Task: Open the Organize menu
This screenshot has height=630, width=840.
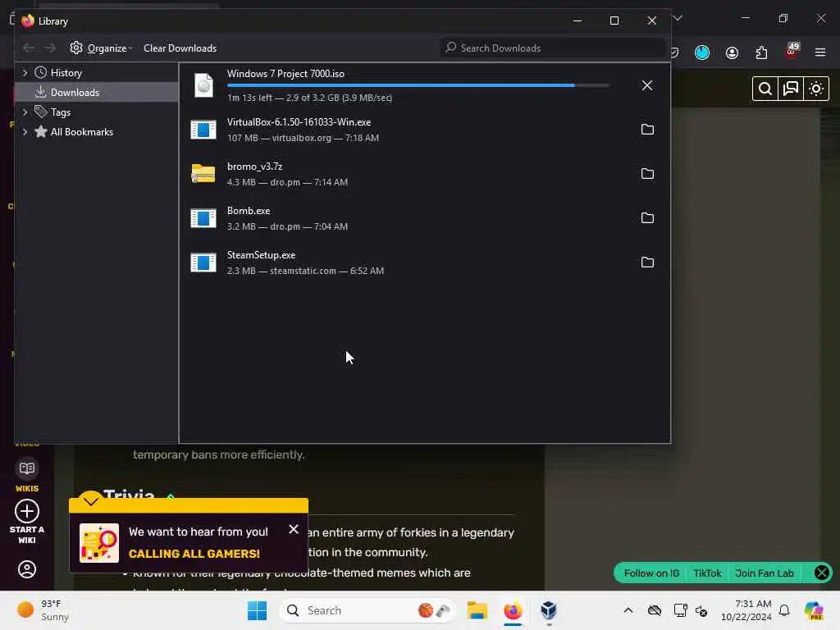Action: tap(101, 48)
